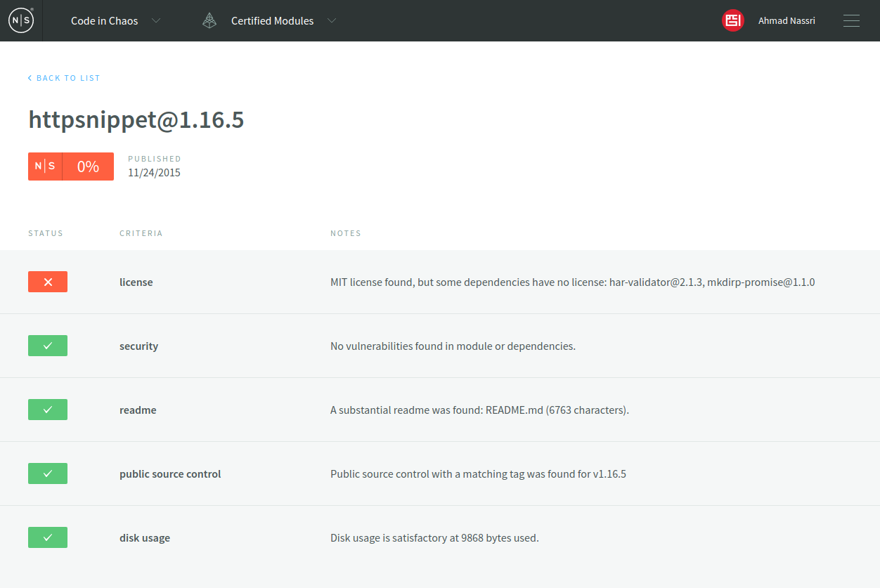Click the NOTES column header
880x588 pixels.
click(x=346, y=233)
